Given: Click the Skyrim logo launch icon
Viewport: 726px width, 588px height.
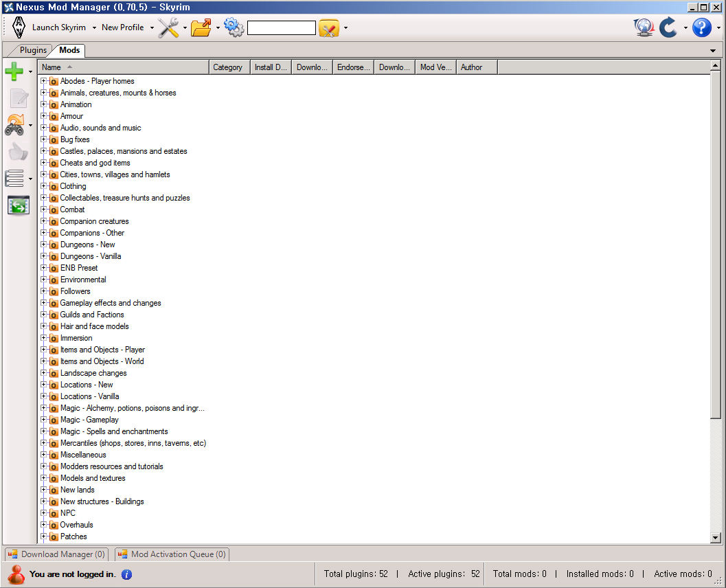Looking at the screenshot, I should click(19, 27).
